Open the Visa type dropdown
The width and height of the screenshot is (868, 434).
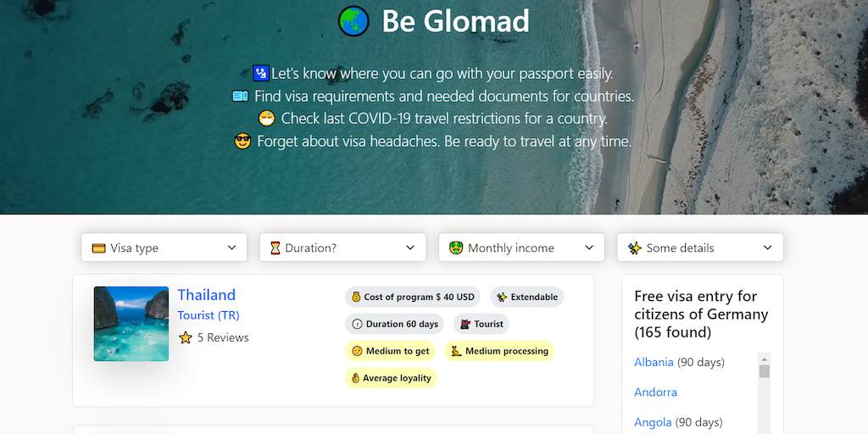pos(164,248)
